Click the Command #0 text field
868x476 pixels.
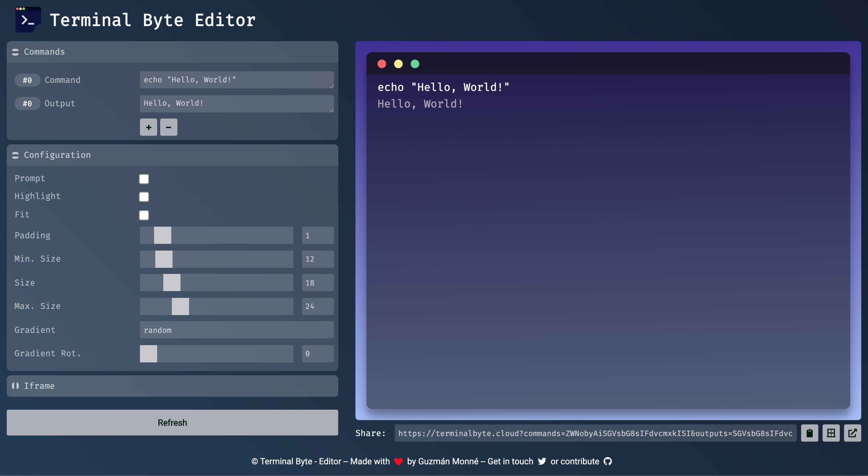pyautogui.click(x=237, y=80)
